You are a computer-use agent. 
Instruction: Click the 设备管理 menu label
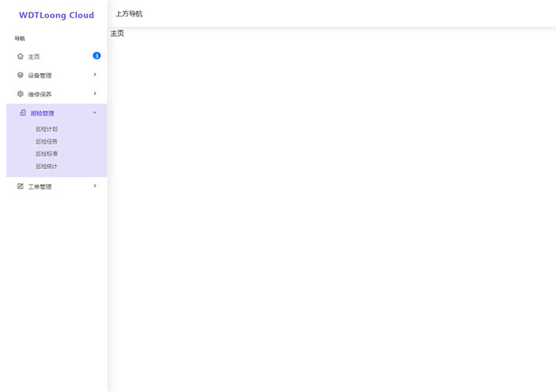(x=40, y=76)
